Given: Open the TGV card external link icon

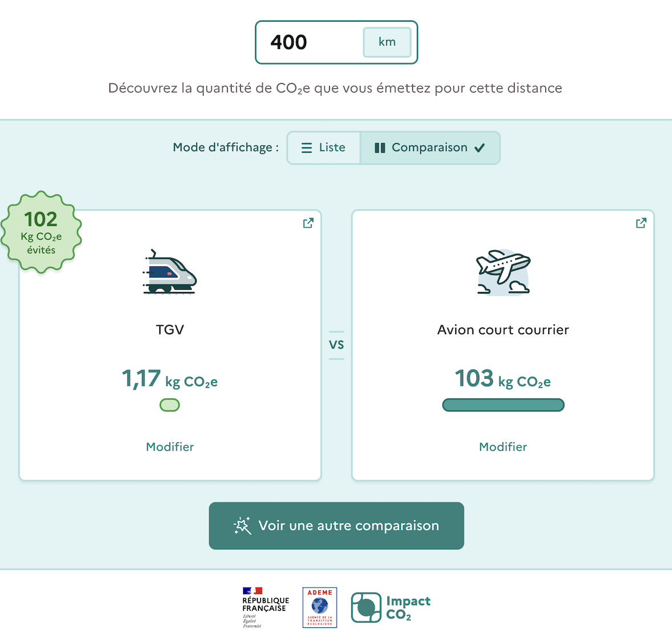Looking at the screenshot, I should (308, 223).
